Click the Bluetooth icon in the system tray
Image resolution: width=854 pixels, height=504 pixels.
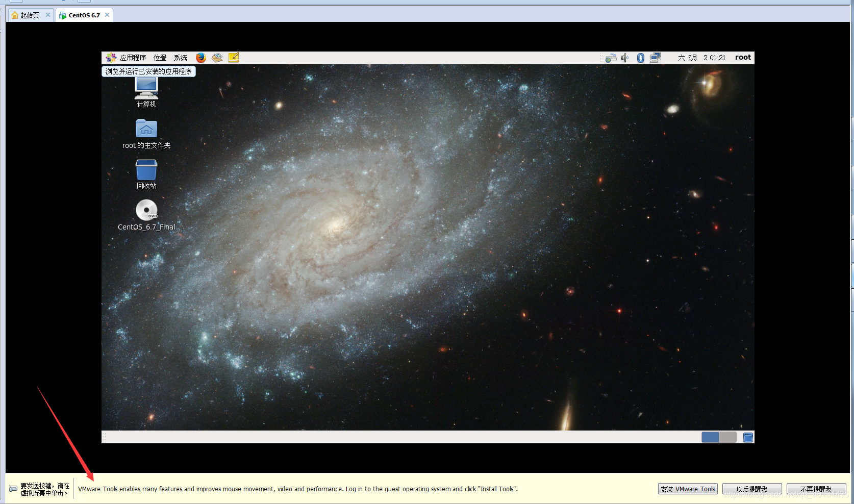point(640,57)
